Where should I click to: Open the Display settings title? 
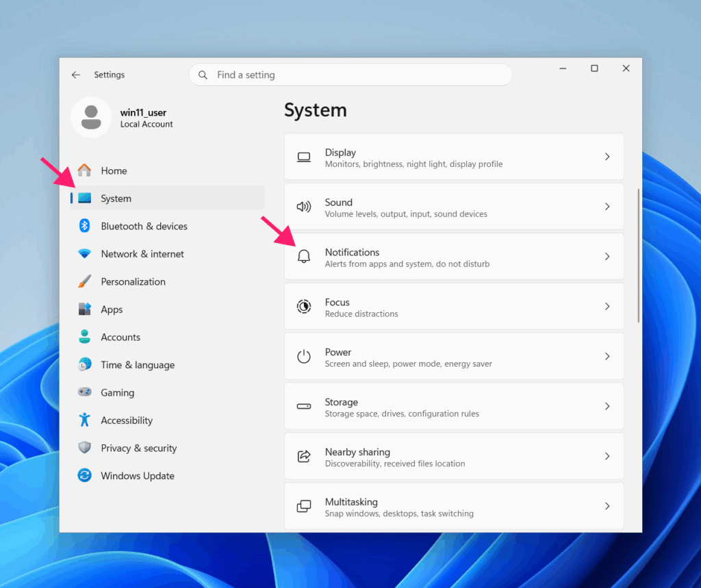pyautogui.click(x=340, y=153)
